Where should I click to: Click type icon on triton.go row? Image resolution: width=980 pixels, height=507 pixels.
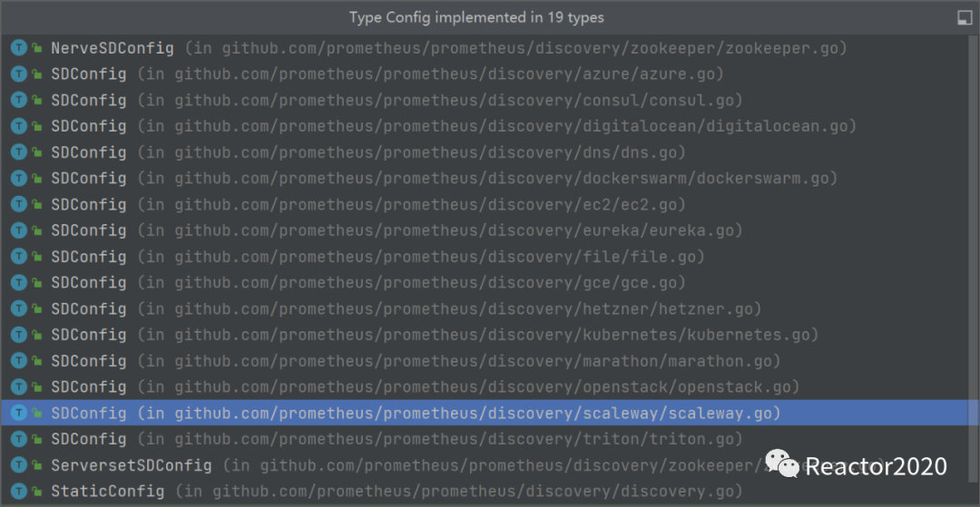pos(19,439)
